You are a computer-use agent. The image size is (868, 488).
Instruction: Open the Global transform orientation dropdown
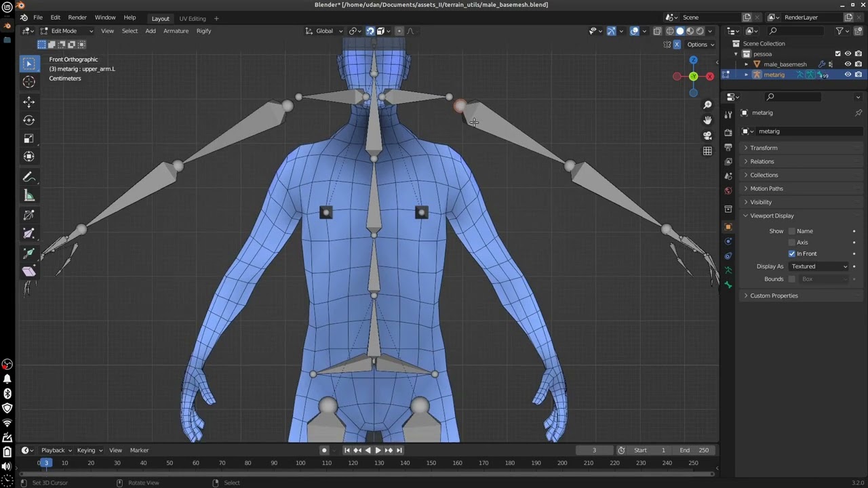(x=323, y=30)
